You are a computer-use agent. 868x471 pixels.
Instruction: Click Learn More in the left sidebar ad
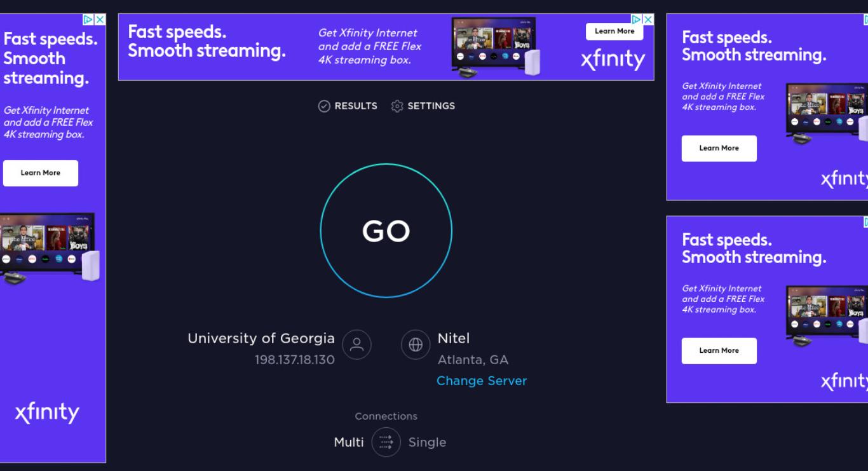tap(41, 173)
